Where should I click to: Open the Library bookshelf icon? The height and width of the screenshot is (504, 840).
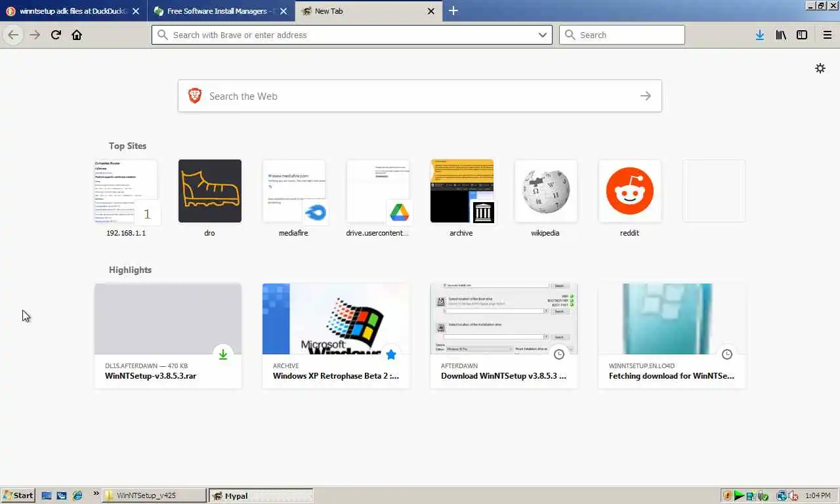point(780,35)
